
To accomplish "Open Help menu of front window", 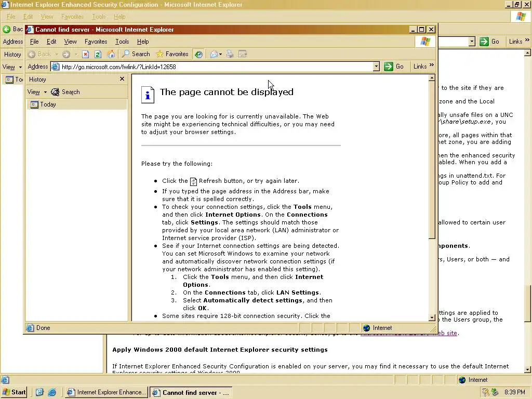I will [143, 42].
